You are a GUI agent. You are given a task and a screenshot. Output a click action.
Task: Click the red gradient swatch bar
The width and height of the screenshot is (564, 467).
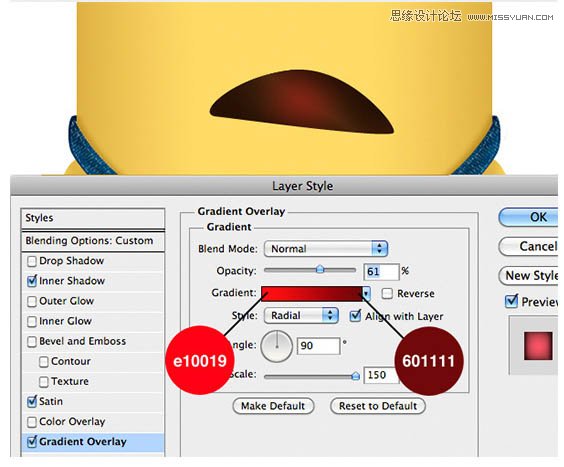[311, 294]
